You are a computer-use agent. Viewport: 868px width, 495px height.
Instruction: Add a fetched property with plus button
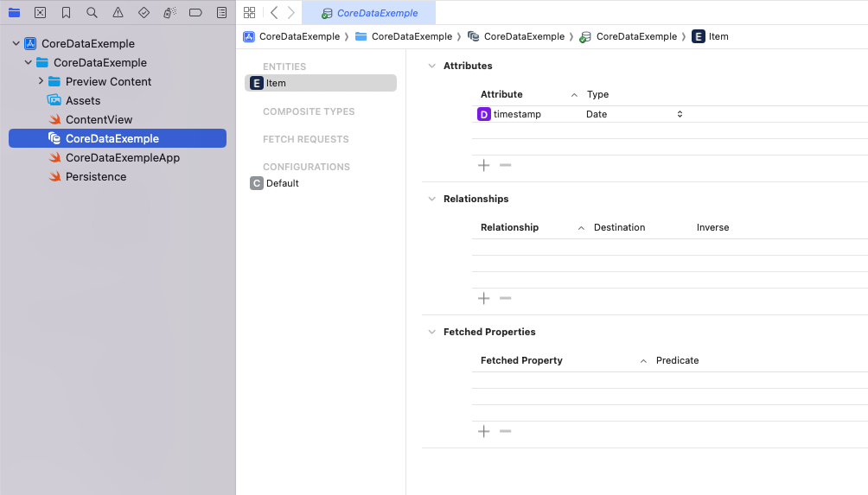point(484,431)
